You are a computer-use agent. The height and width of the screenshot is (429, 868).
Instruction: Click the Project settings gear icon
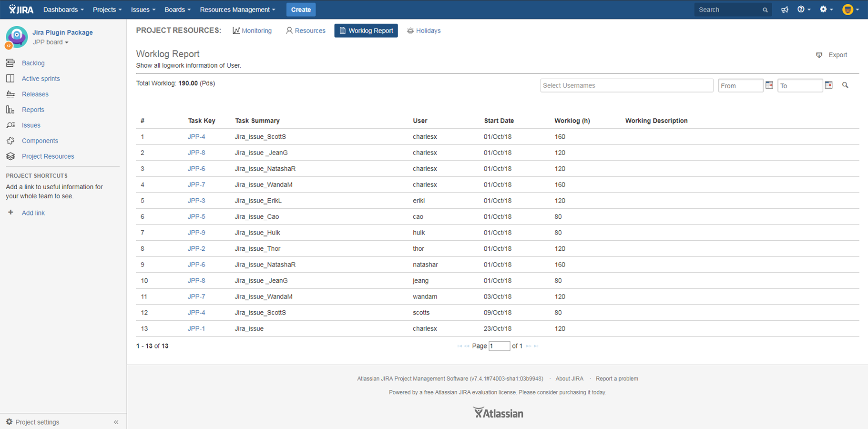[9, 422]
